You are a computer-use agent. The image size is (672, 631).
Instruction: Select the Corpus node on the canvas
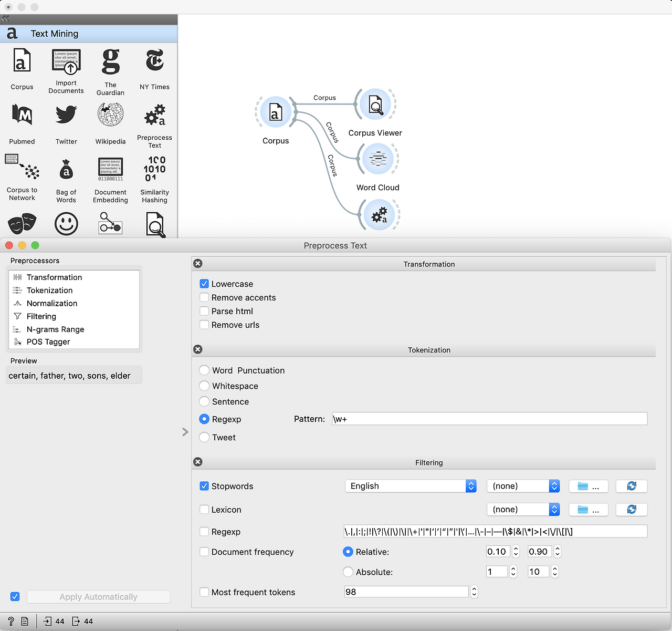click(x=276, y=112)
